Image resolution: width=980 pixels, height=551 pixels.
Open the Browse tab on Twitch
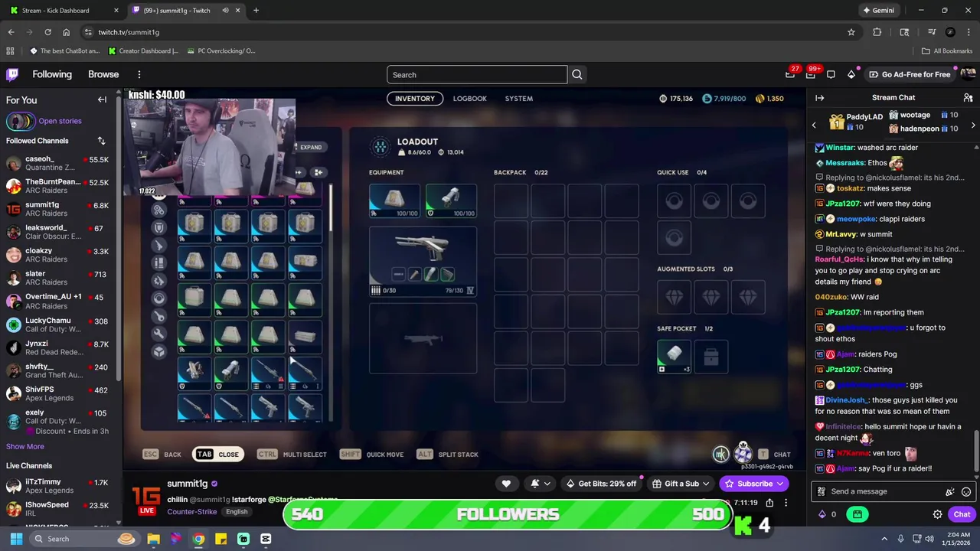103,74
